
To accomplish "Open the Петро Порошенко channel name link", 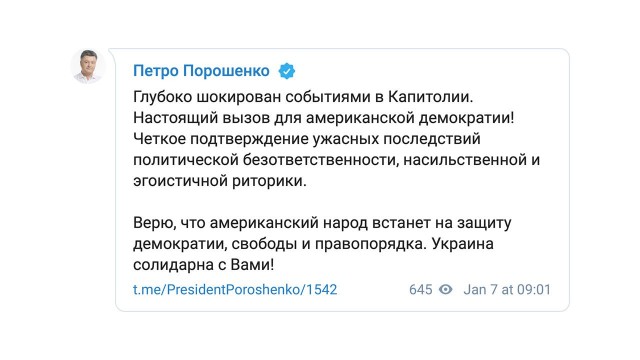I will [x=201, y=71].
